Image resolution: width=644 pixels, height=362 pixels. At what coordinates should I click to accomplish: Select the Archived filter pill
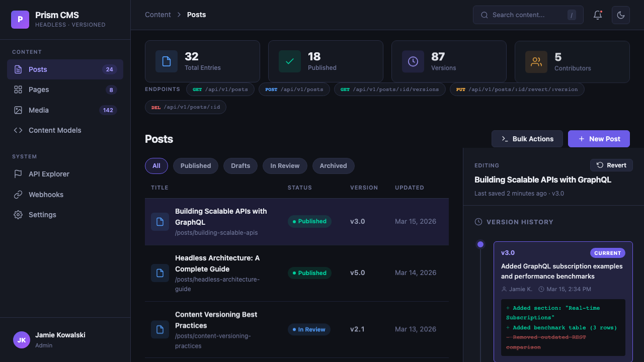[x=333, y=166]
